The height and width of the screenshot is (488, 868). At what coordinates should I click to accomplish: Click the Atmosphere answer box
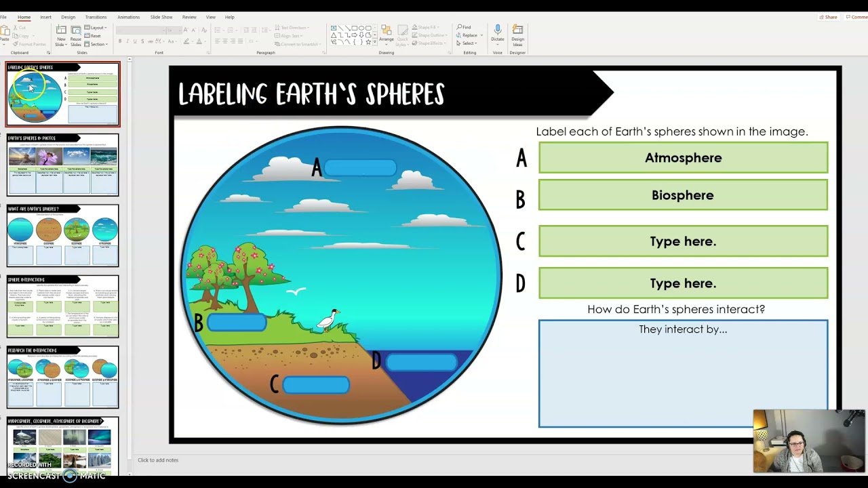pos(683,158)
